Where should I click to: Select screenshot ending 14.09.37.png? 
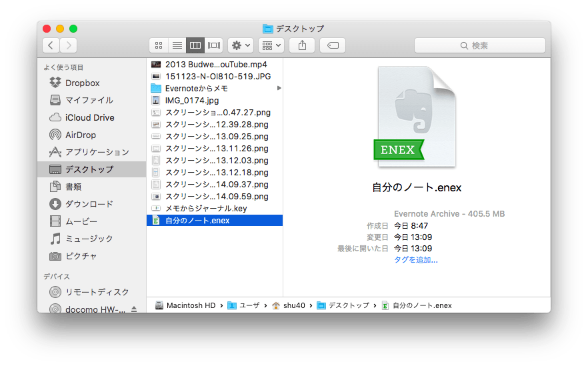(x=215, y=185)
